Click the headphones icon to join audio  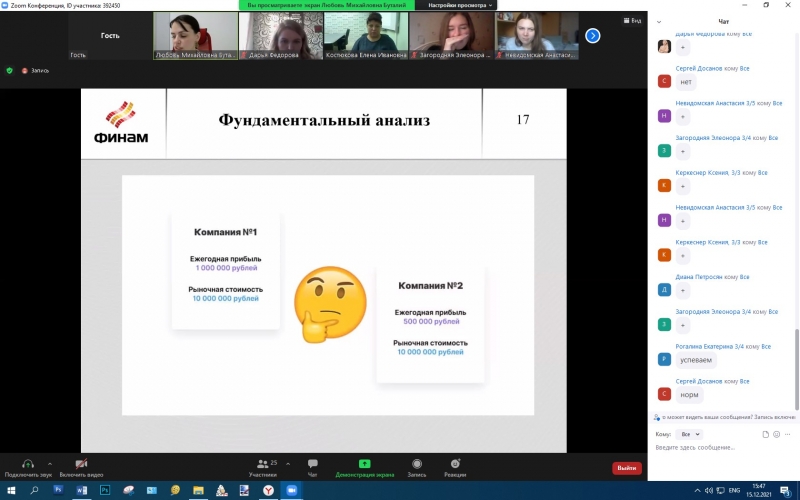28,464
